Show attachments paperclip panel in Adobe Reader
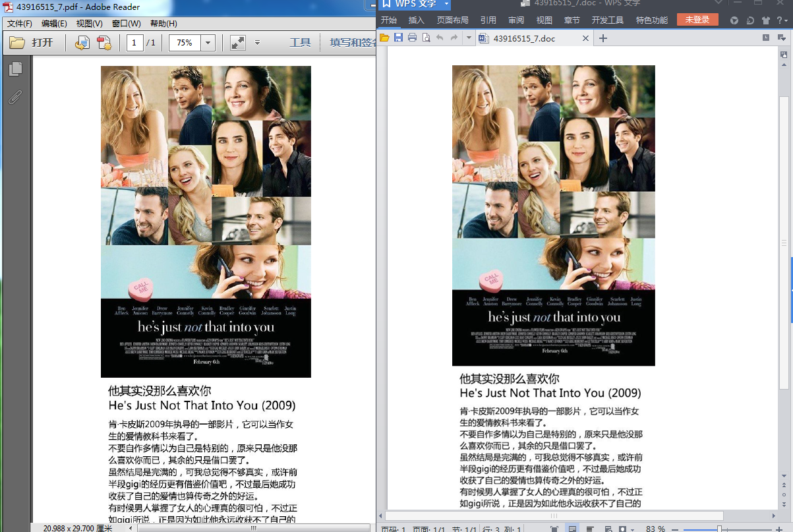793x532 pixels. [15, 98]
